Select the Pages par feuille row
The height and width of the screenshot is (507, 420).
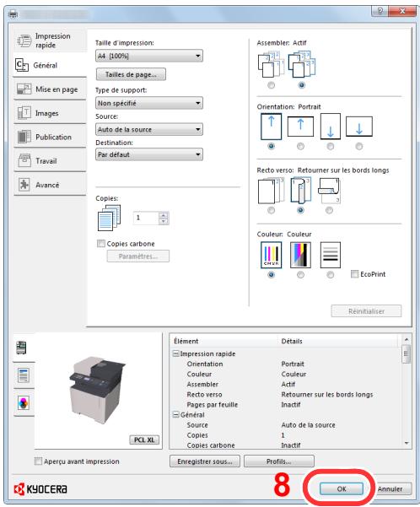click(x=284, y=404)
